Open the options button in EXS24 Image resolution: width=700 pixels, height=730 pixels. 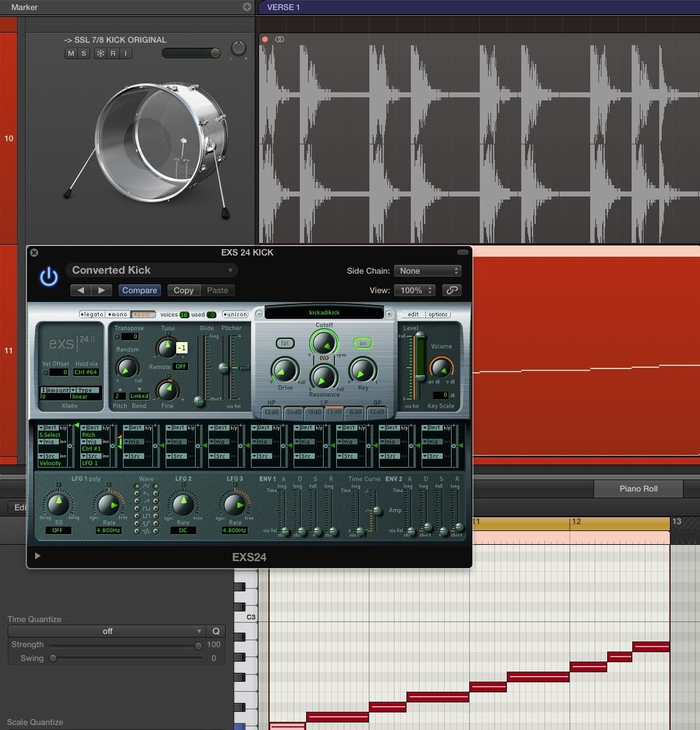pos(438,314)
